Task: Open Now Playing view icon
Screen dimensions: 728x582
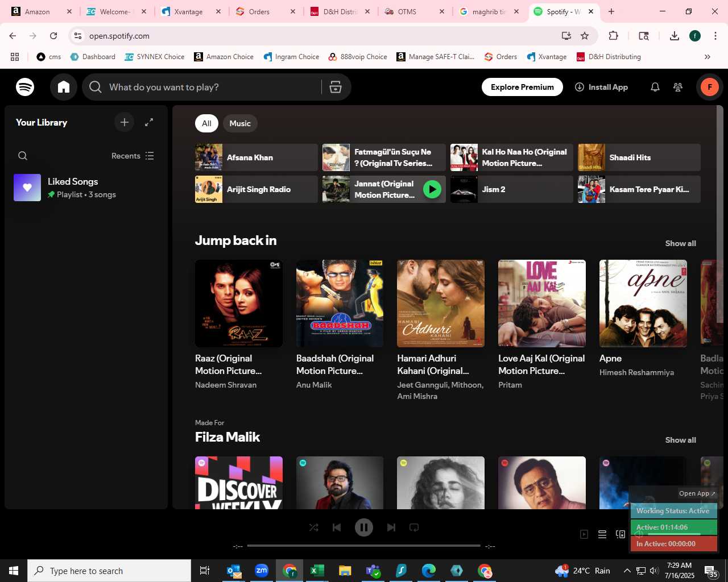Action: [x=584, y=534]
